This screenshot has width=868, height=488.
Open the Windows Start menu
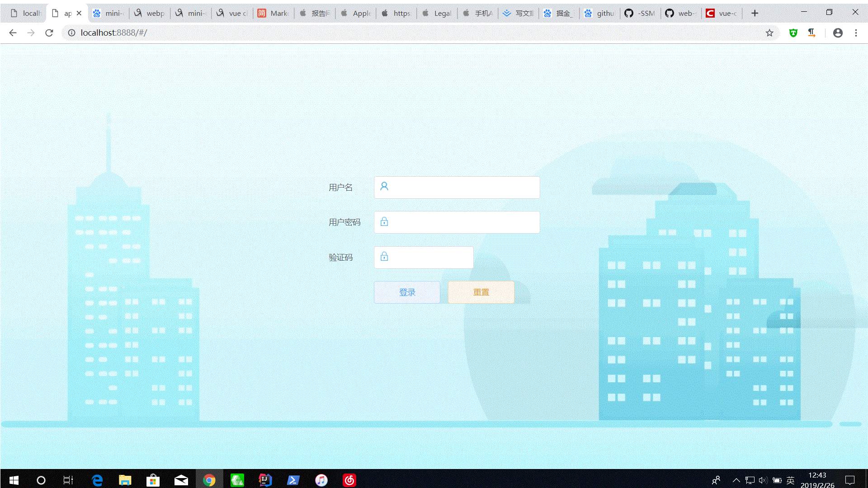point(14,480)
